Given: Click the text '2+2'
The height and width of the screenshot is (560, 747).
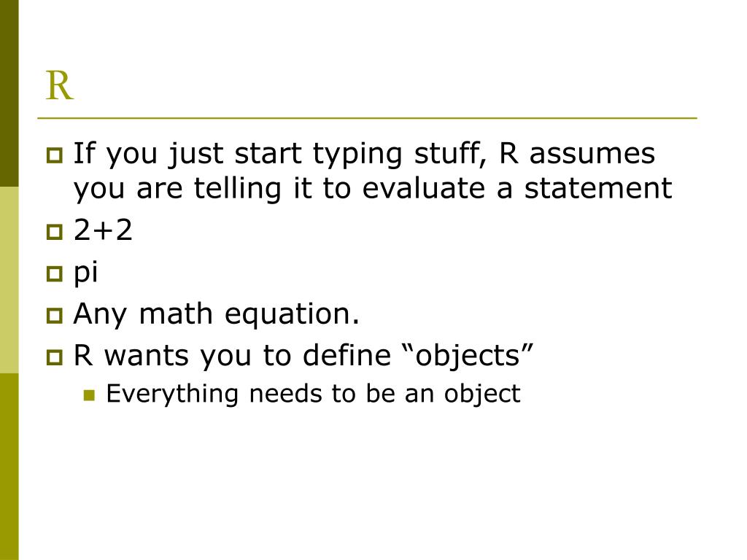Looking at the screenshot, I should click(x=103, y=230).
